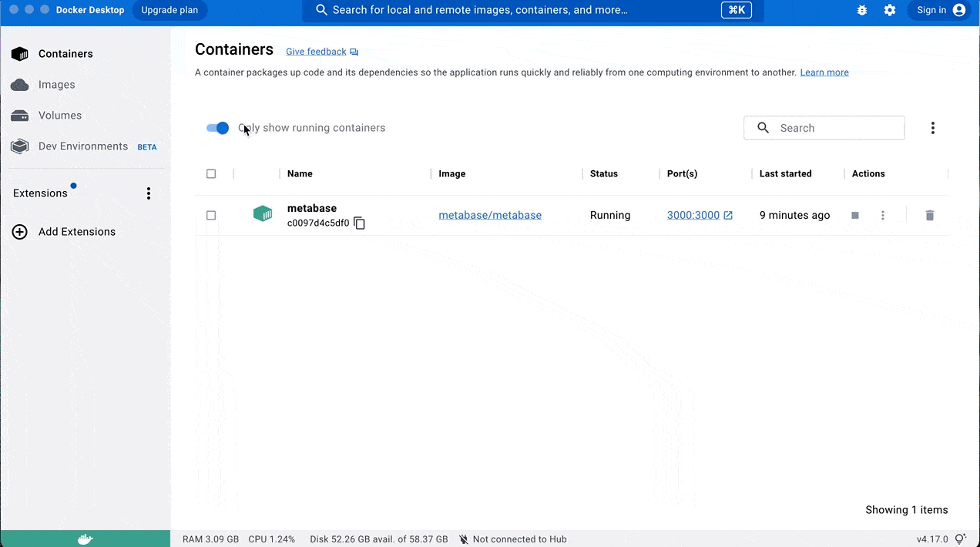Go to the Images section
980x547 pixels.
(56, 85)
